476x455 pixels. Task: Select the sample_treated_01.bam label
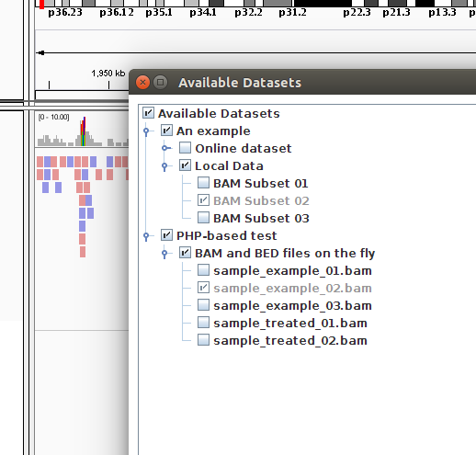[x=290, y=324]
